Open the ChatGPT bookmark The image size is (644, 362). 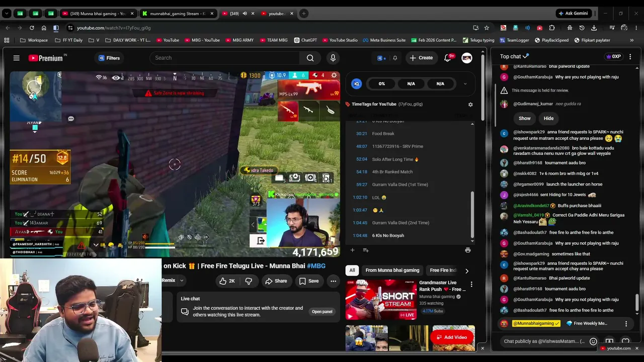tap(305, 40)
